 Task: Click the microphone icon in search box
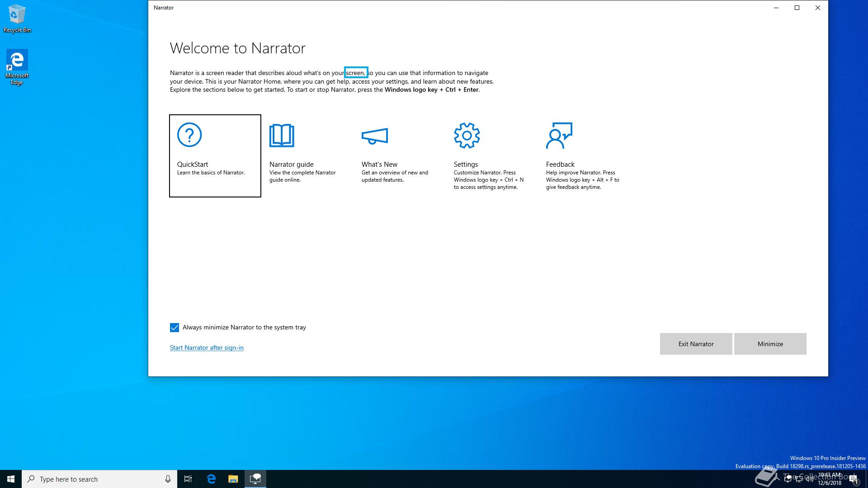(x=168, y=479)
